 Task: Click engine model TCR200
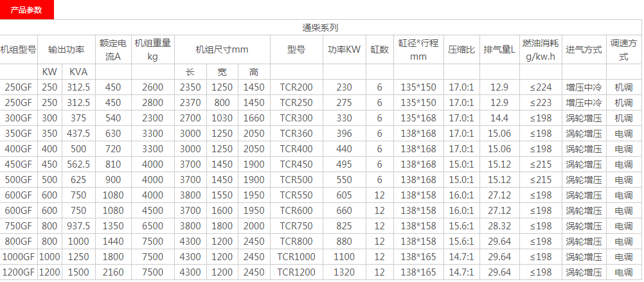296,87
